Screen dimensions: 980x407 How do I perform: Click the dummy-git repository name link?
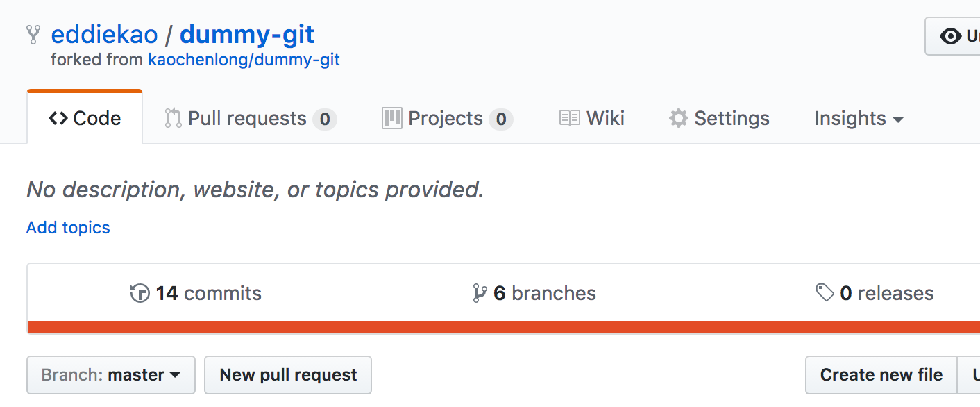point(247,35)
